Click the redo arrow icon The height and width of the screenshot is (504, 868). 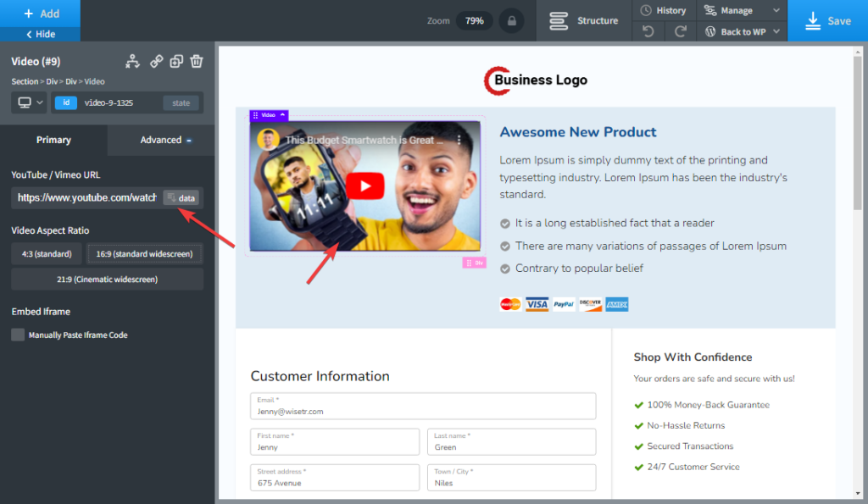pos(680,31)
